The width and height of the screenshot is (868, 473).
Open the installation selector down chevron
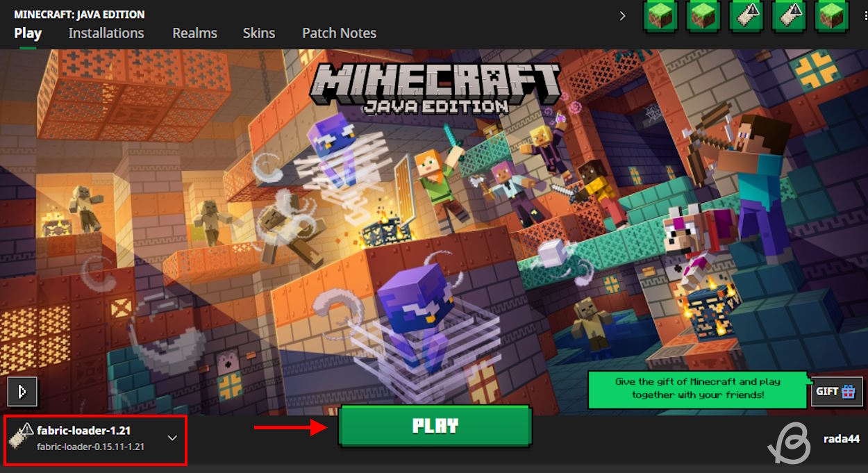[x=173, y=438]
